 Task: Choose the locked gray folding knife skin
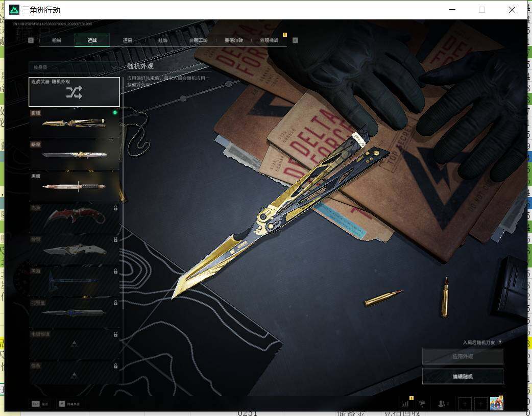point(75,249)
